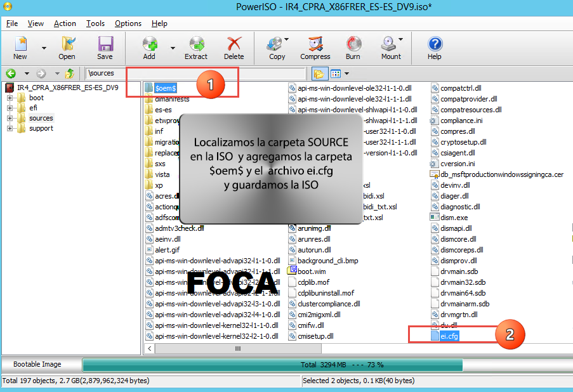This screenshot has width=573, height=392.
Task: Expand the sources folder in tree
Action: coord(10,119)
